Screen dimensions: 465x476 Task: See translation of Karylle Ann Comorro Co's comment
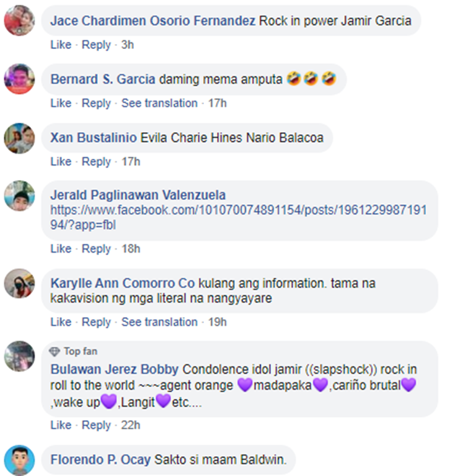tap(159, 322)
